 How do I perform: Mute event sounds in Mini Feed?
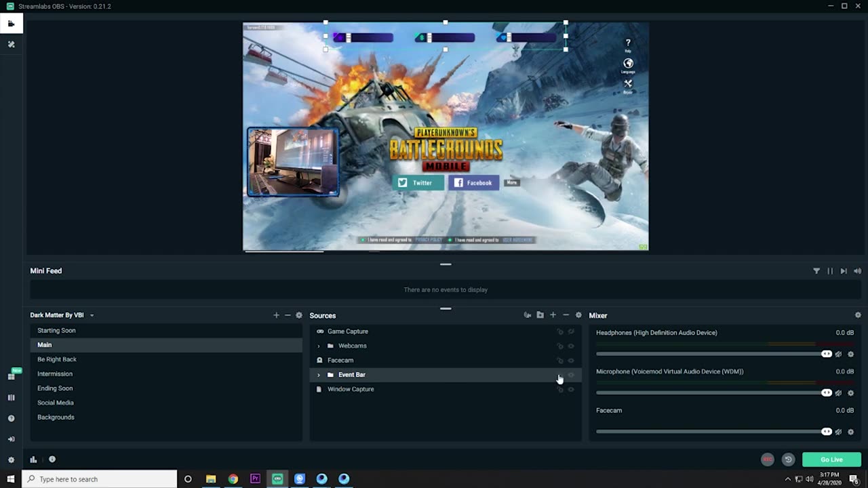858,271
